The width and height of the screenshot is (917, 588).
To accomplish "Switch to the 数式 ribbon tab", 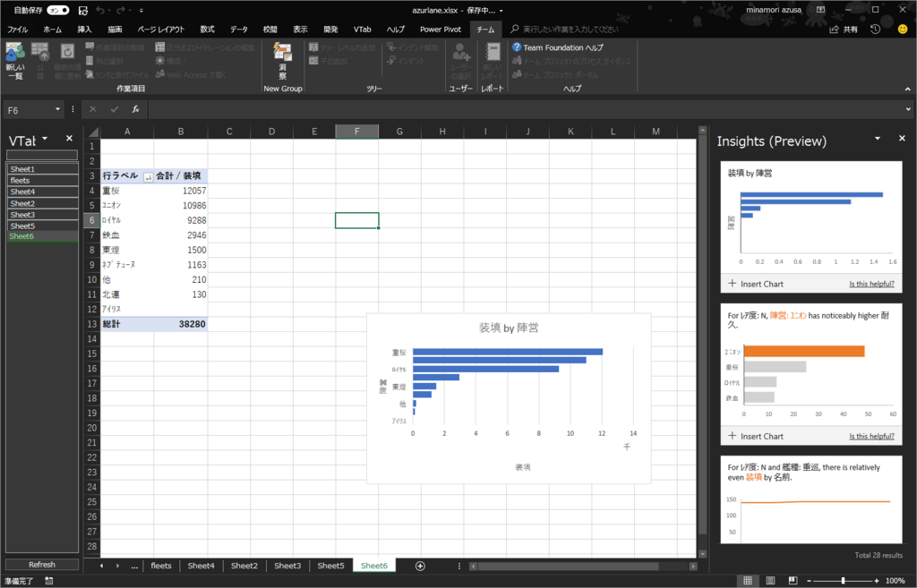I will click(207, 30).
